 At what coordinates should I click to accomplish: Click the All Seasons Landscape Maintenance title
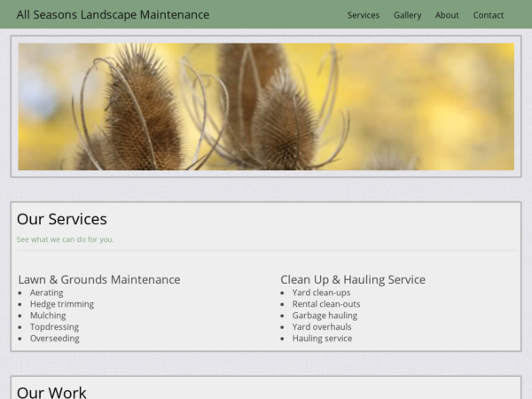113,14
